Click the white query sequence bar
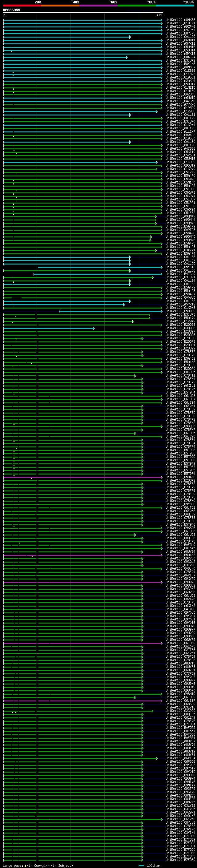Image resolution: width=197 pixels, height=868 pixels. coord(83,13)
